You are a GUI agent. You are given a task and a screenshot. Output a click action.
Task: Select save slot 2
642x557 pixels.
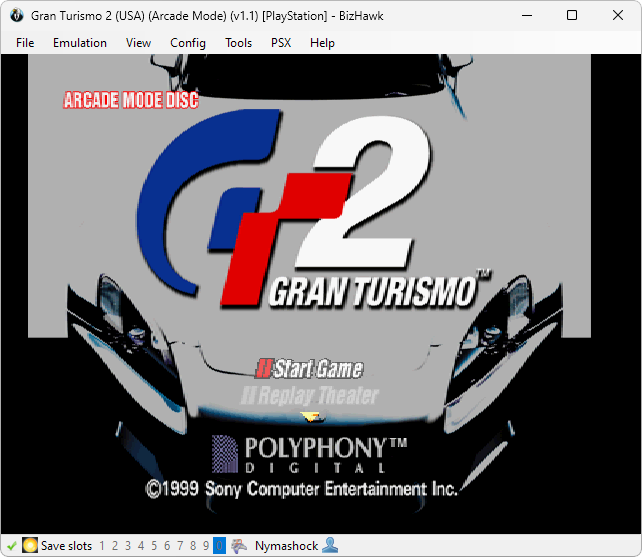[115, 546]
